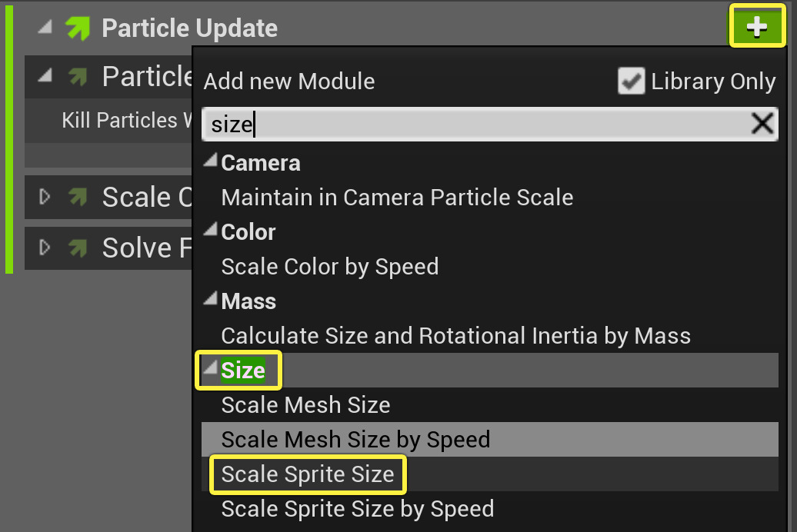Collapse the Camera category

tap(210, 162)
